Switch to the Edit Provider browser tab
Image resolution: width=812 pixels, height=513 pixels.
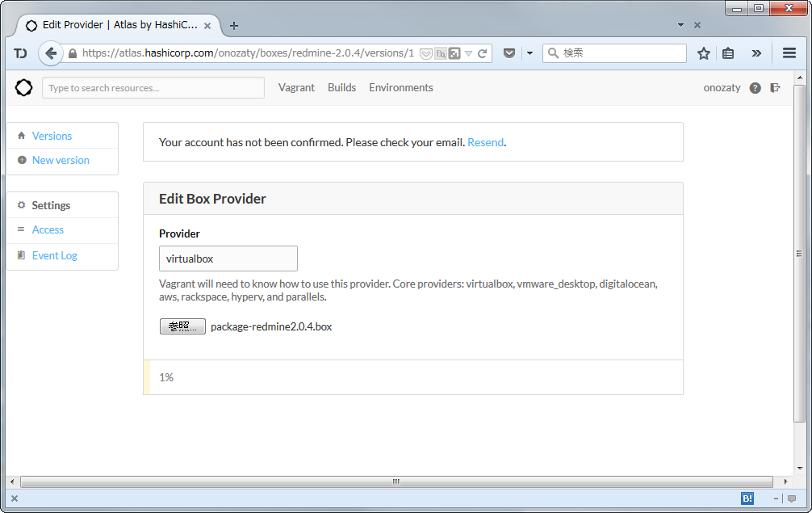click(x=119, y=25)
